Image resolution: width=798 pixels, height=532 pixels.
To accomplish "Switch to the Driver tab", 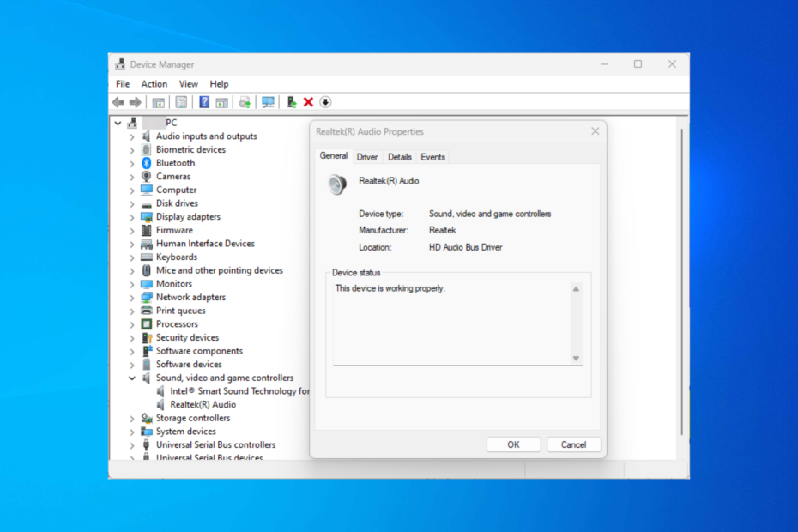I will pos(366,156).
